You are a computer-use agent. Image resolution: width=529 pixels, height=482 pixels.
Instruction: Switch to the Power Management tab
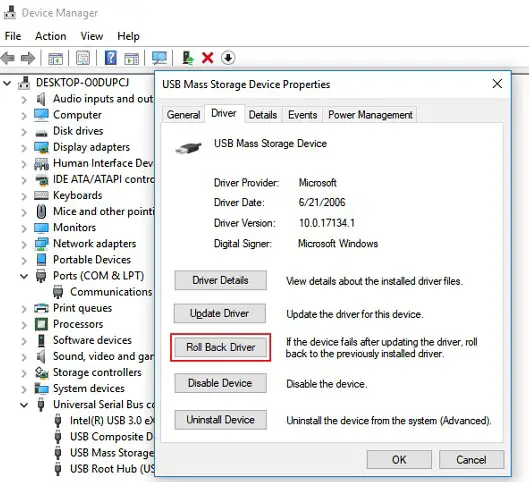[370, 115]
